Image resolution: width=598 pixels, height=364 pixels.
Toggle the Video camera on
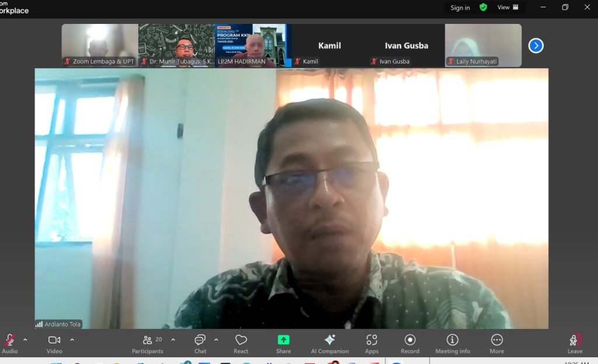(54, 343)
